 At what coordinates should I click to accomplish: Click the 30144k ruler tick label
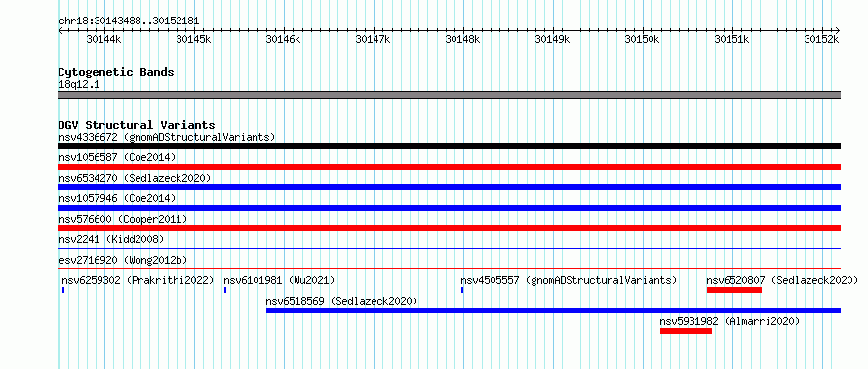102,39
